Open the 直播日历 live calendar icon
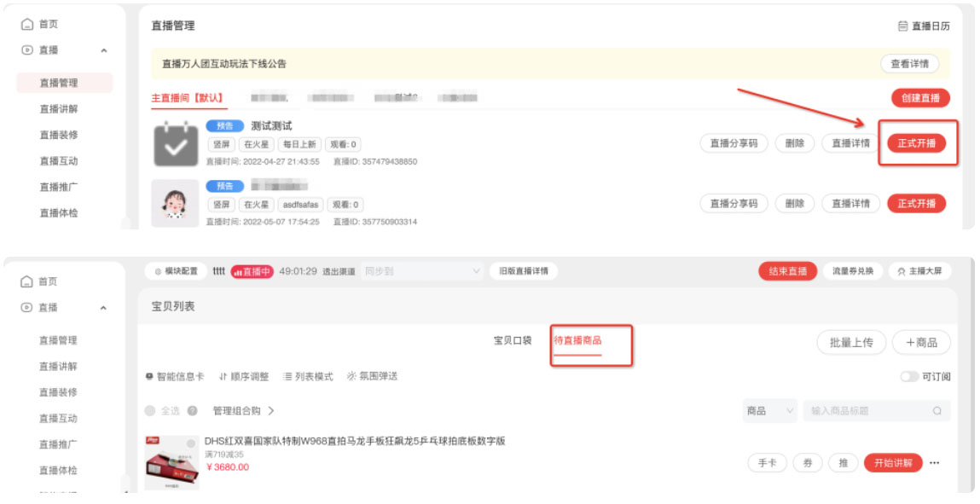 coord(902,26)
